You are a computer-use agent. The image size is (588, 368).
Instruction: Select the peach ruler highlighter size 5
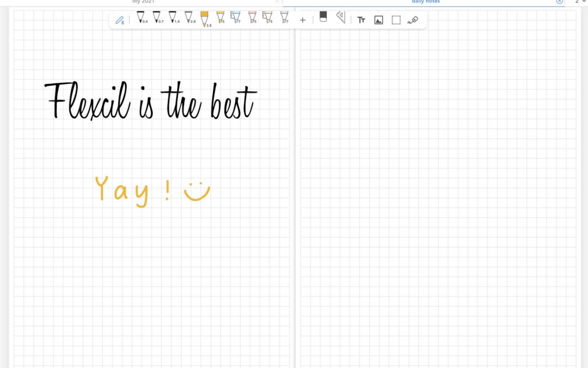[x=267, y=17]
